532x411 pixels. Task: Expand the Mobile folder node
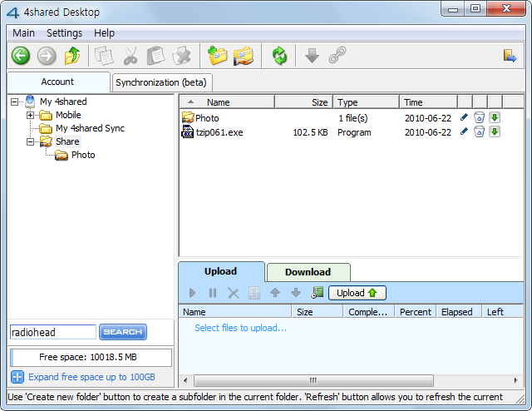point(30,115)
